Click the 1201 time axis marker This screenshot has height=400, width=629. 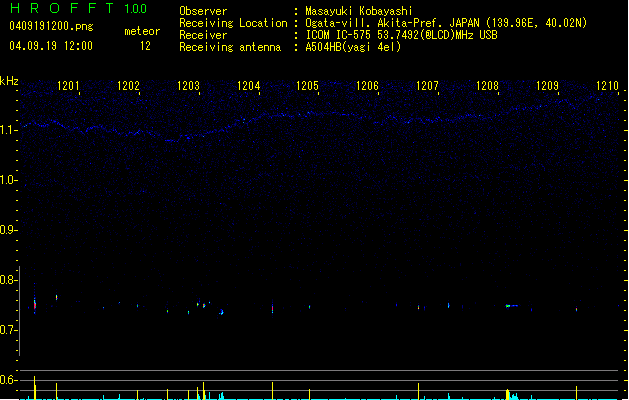(68, 85)
